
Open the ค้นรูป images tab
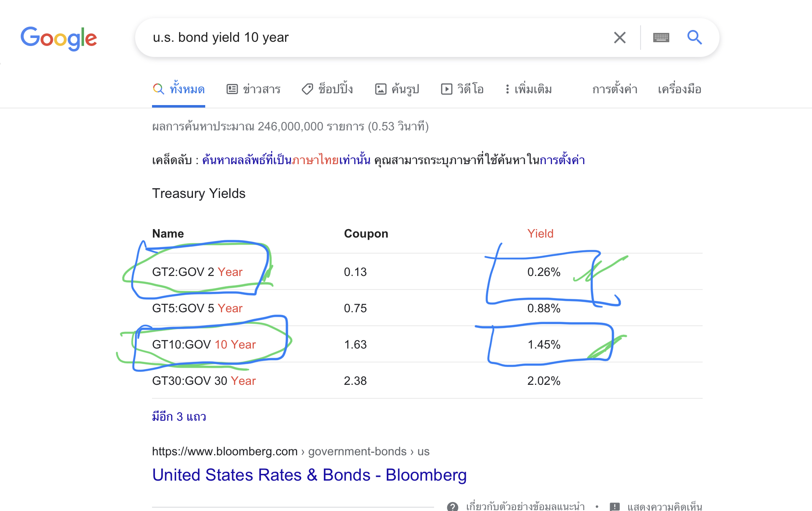(x=397, y=89)
